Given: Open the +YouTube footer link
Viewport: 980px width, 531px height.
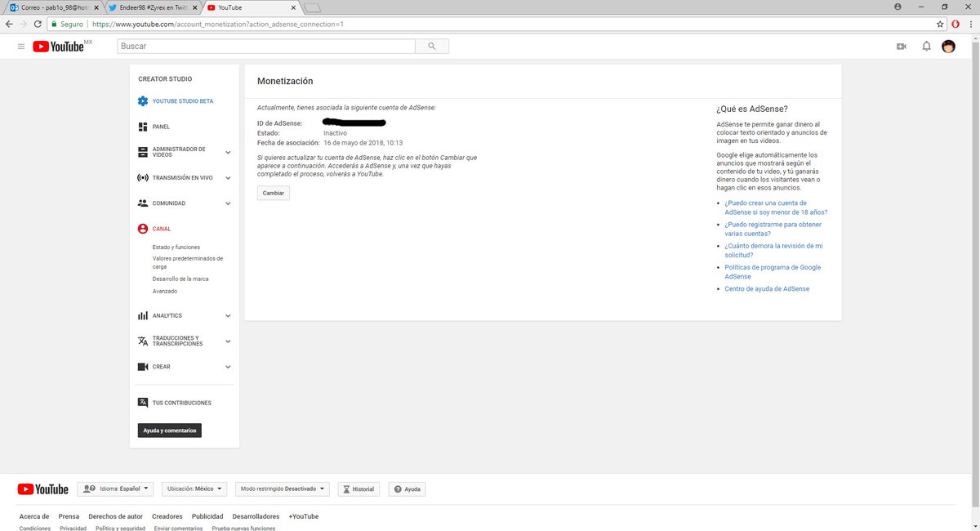Looking at the screenshot, I should tap(303, 516).
